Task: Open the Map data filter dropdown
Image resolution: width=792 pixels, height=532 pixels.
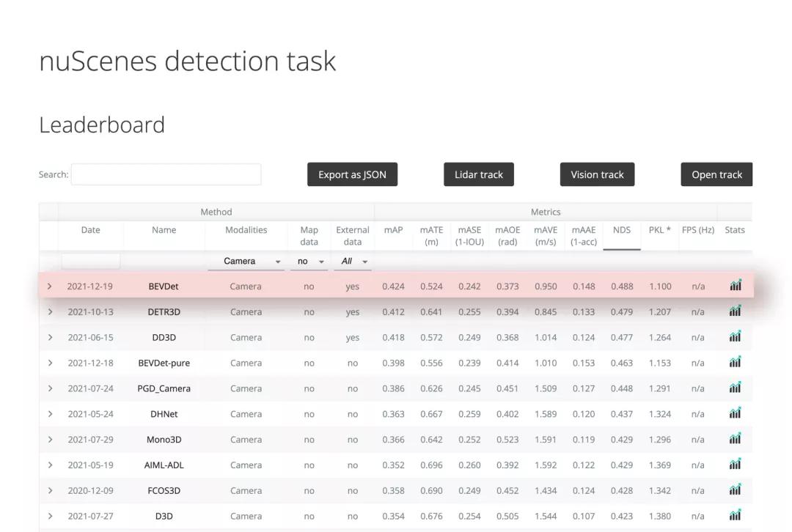Action: 309,261
